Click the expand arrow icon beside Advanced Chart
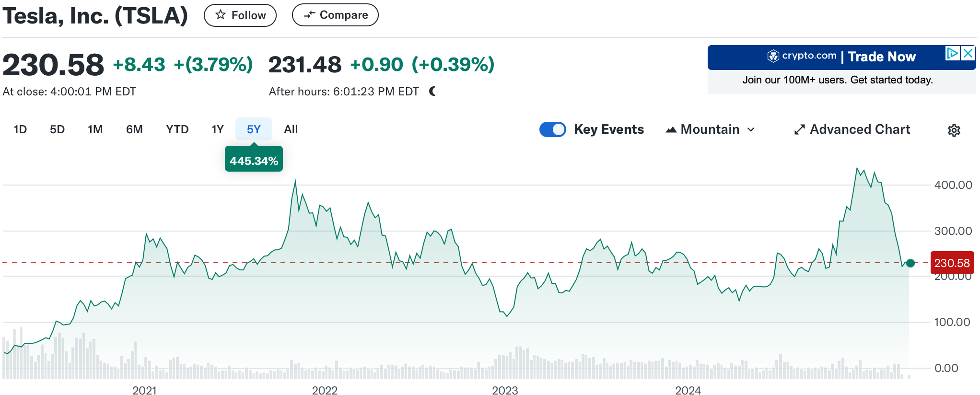Image resolution: width=980 pixels, height=395 pixels. click(799, 129)
